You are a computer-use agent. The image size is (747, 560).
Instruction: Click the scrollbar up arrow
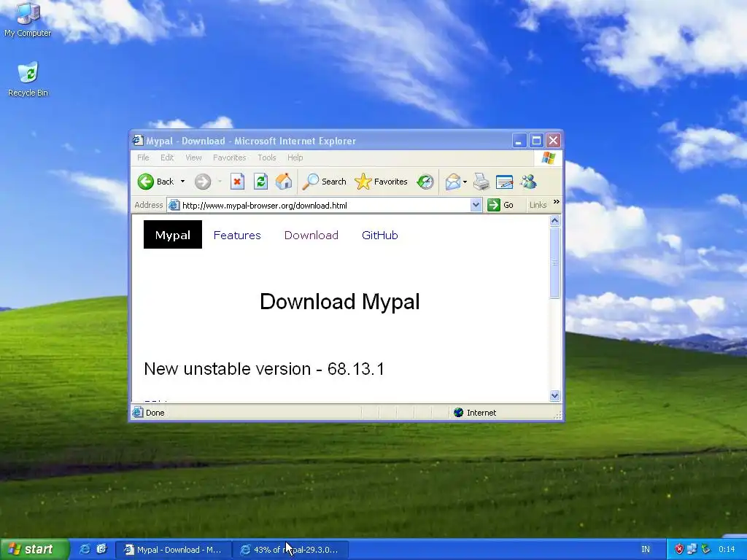(554, 220)
